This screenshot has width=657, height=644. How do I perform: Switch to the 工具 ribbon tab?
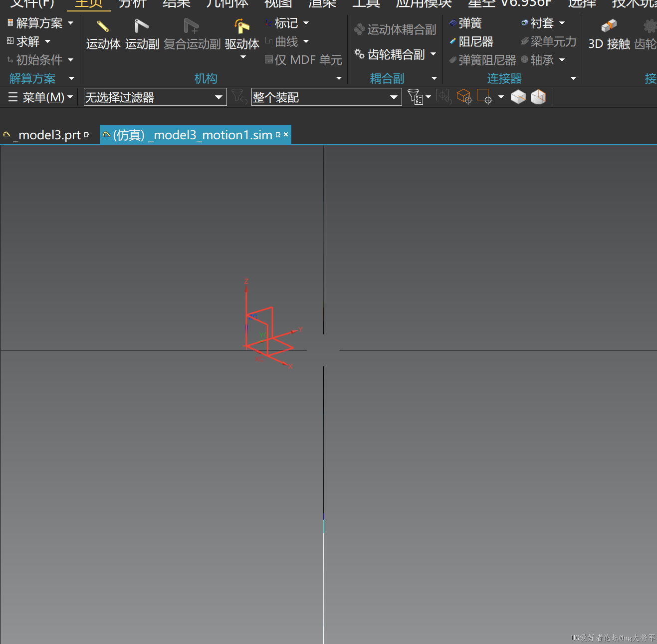click(x=366, y=4)
